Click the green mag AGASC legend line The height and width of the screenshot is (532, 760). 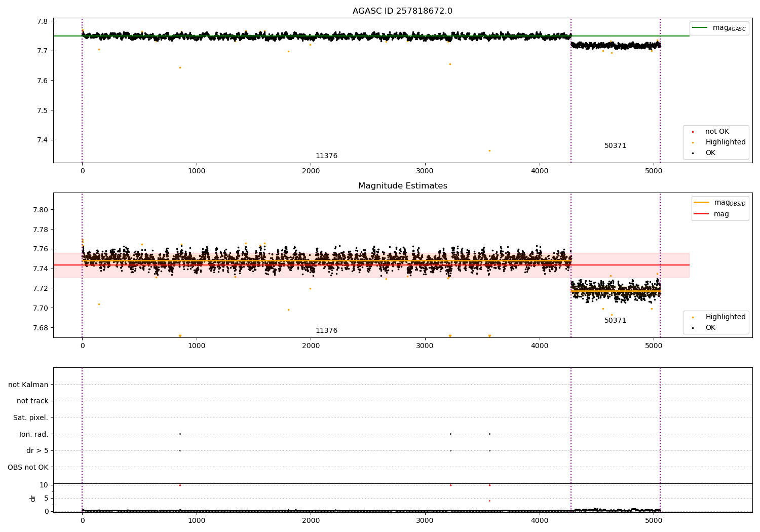click(700, 28)
